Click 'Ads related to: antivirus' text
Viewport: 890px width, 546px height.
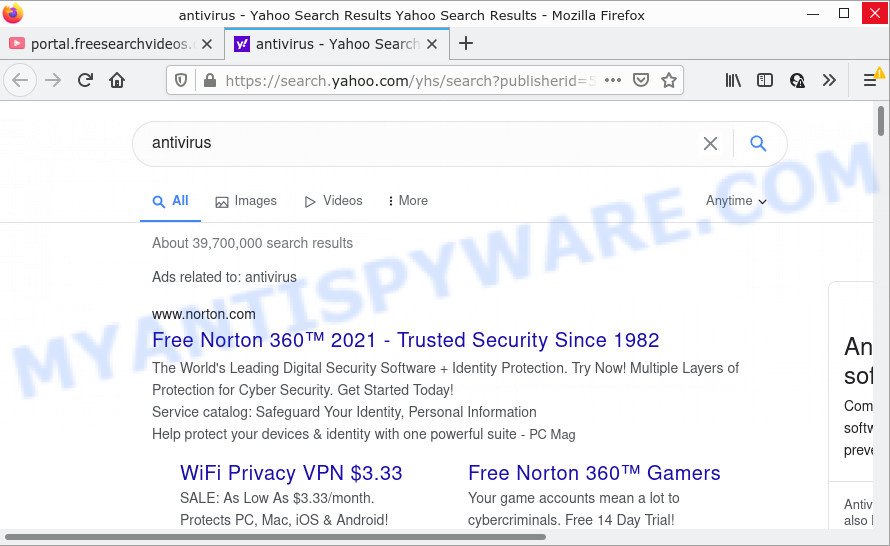point(224,277)
